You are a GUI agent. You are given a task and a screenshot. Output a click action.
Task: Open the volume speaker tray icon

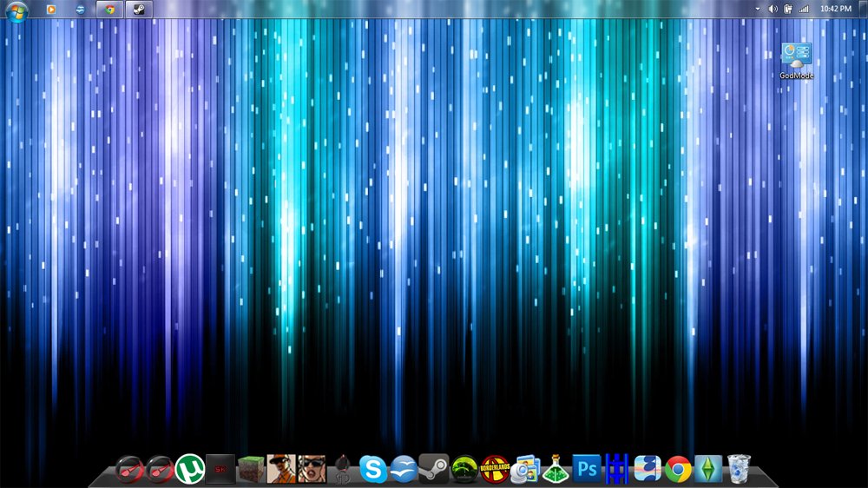coord(773,9)
